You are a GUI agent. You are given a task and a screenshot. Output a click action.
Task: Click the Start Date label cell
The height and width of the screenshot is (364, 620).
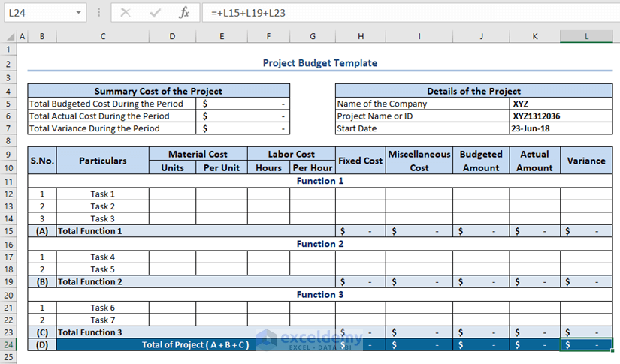(x=422, y=128)
